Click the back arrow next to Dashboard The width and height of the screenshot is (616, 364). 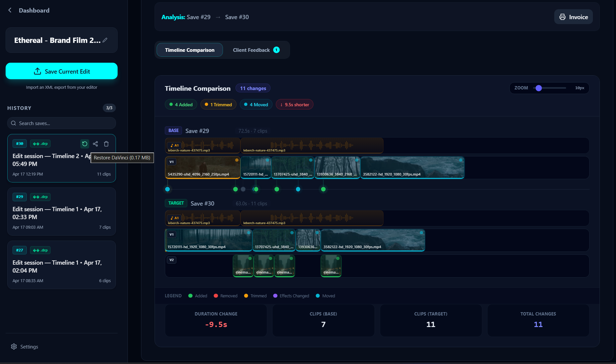pyautogui.click(x=10, y=10)
